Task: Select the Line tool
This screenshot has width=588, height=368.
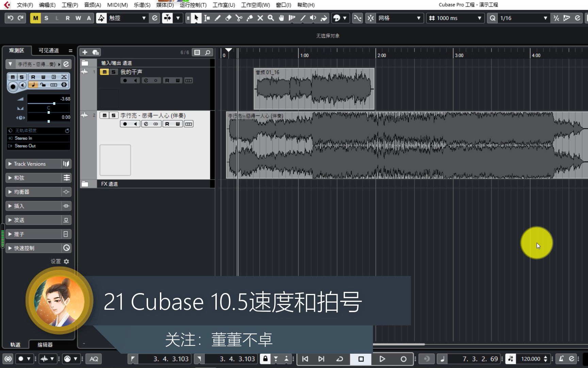Action: coord(303,18)
